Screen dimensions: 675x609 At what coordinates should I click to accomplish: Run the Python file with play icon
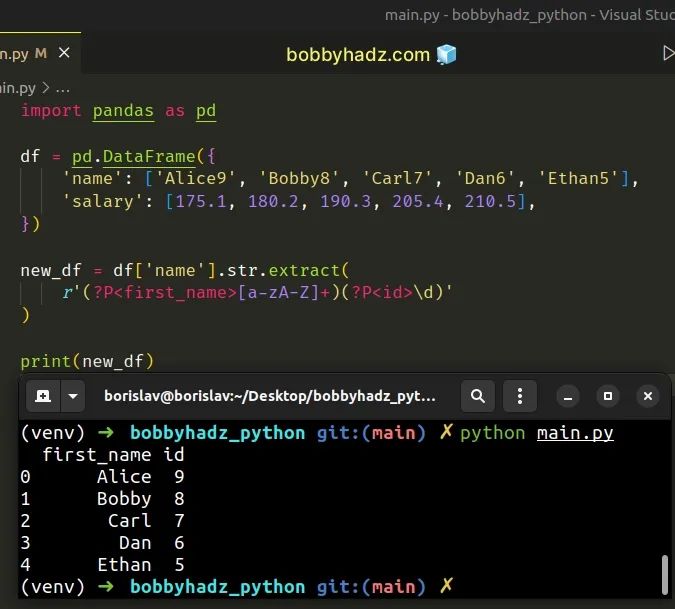pos(669,53)
